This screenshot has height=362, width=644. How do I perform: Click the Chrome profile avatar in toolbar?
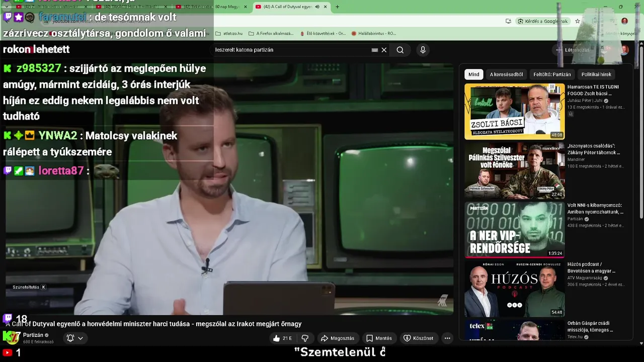click(624, 21)
